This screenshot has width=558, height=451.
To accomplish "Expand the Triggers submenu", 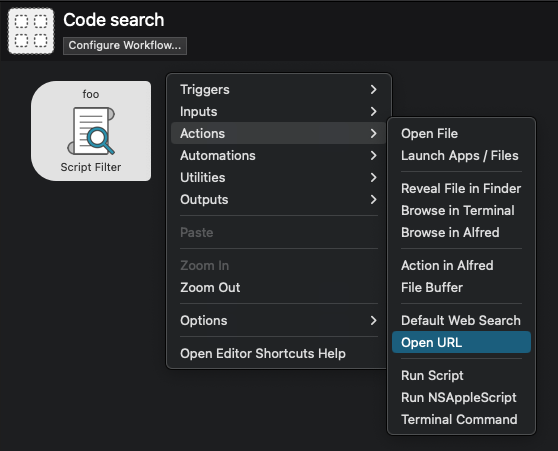I will pos(278,89).
